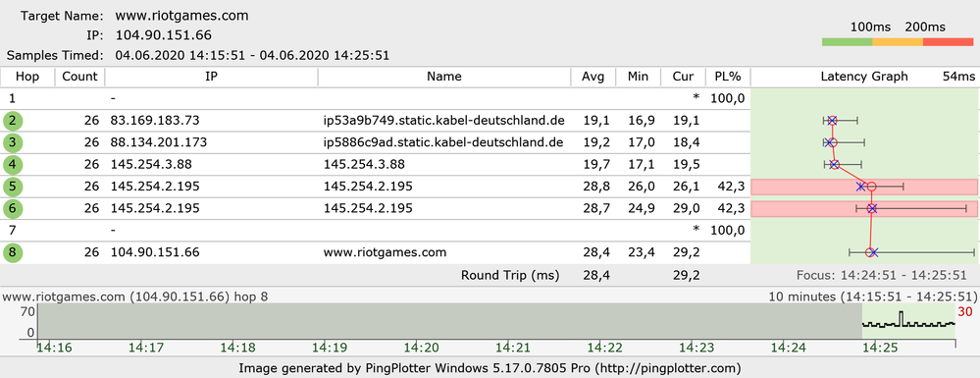This screenshot has width=980, height=378.
Task: Click www.riotgames.com in the hop 8 row
Action: tap(385, 253)
